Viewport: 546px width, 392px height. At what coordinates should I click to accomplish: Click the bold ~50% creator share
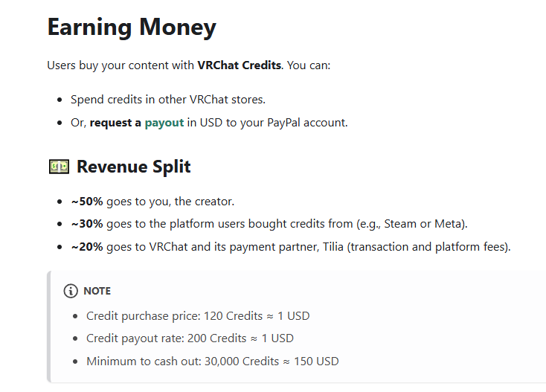click(87, 202)
